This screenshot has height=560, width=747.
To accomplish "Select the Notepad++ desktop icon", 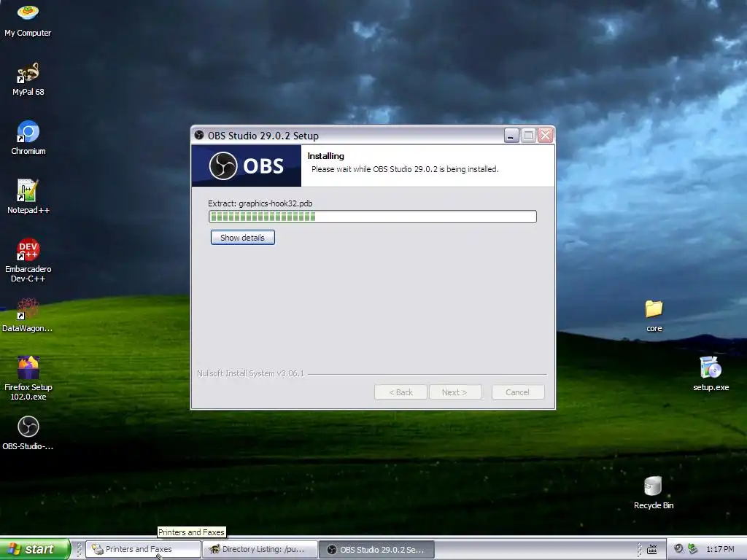I will point(28,197).
